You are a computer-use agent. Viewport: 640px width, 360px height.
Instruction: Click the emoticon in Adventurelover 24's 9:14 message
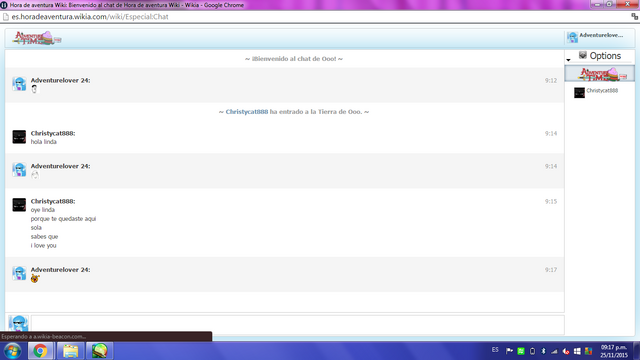coord(35,175)
